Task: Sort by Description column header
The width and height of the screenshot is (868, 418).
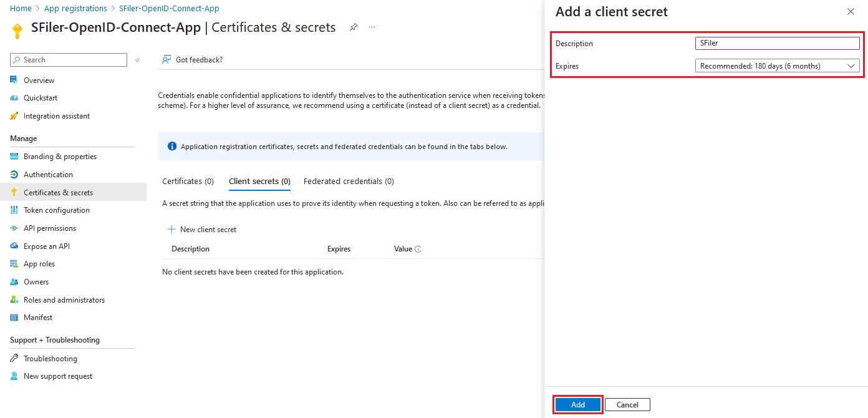Action: (190, 249)
